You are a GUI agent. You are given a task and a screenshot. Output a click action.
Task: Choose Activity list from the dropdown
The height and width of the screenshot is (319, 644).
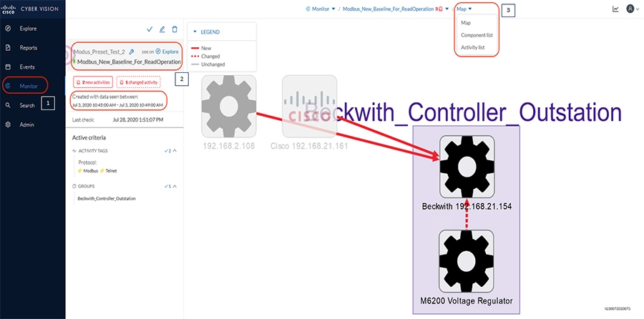coord(473,48)
